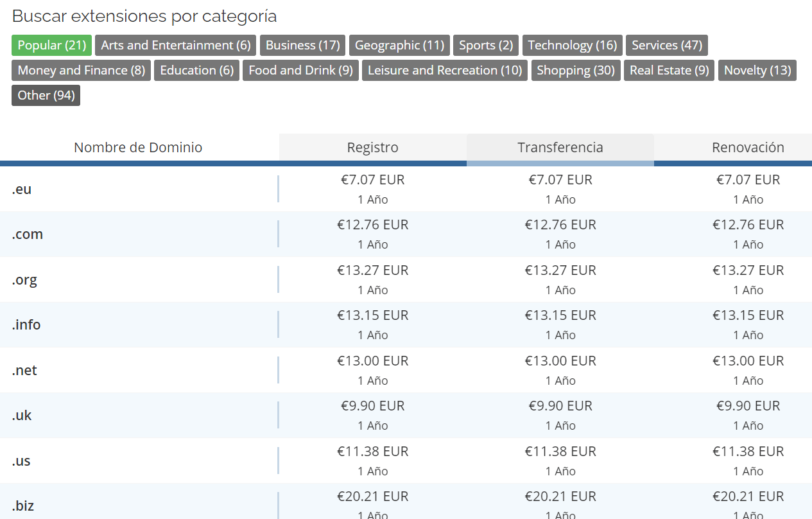Select Money and Finance (8) category
Screen dimensions: 812x519
(x=82, y=70)
